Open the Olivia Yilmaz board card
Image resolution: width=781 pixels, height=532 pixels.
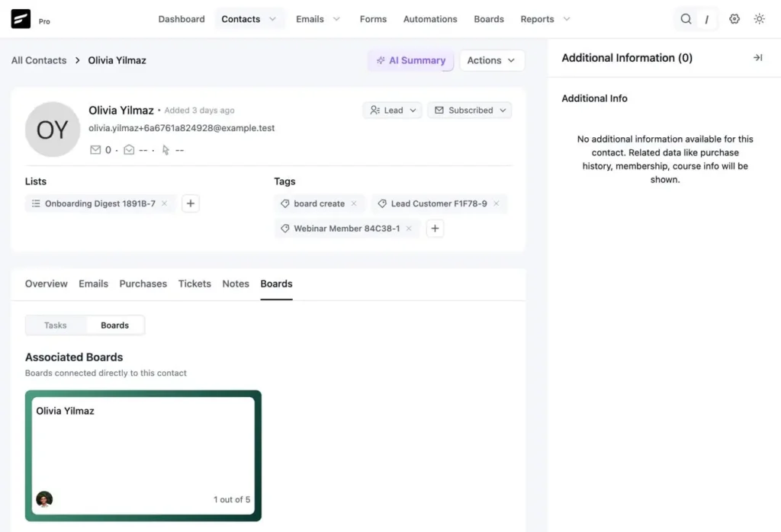(x=143, y=455)
